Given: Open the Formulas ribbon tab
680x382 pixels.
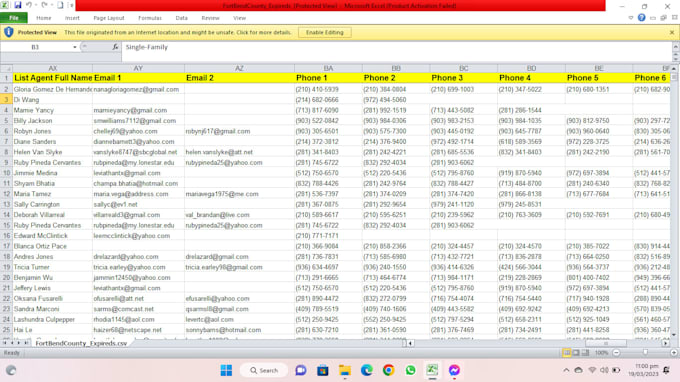Looking at the screenshot, I should 150,18.
